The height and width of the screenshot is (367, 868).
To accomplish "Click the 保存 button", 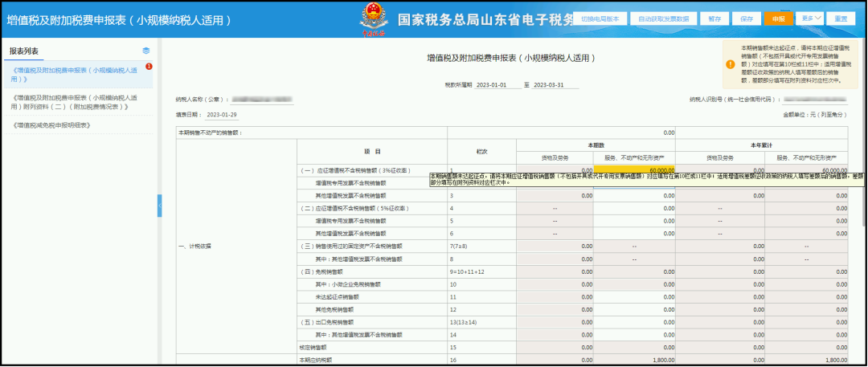I will (746, 18).
